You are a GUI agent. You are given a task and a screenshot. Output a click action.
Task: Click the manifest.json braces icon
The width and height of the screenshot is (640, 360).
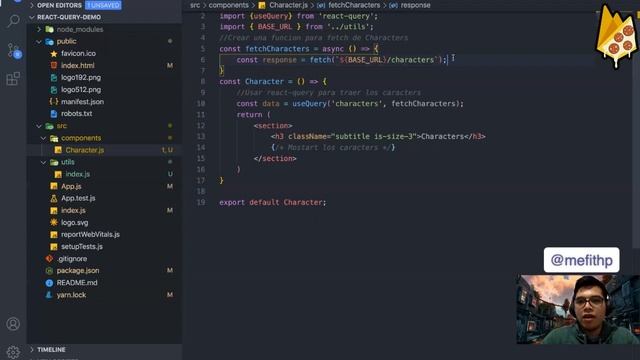pos(53,102)
